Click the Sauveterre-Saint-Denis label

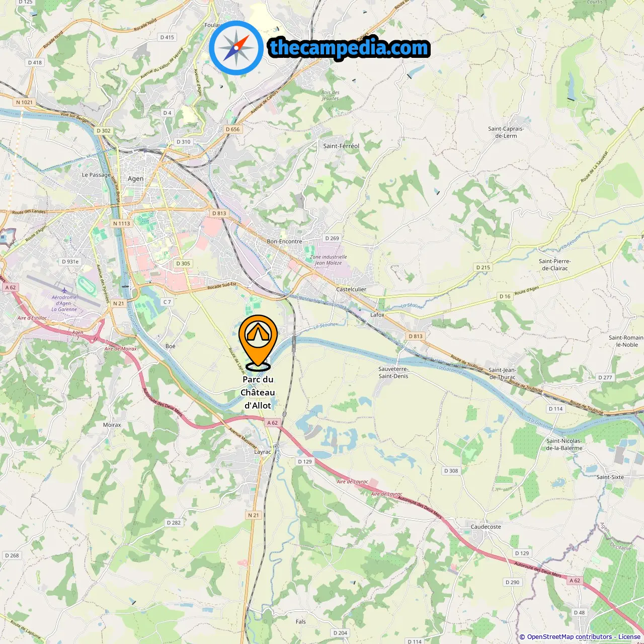(x=393, y=372)
